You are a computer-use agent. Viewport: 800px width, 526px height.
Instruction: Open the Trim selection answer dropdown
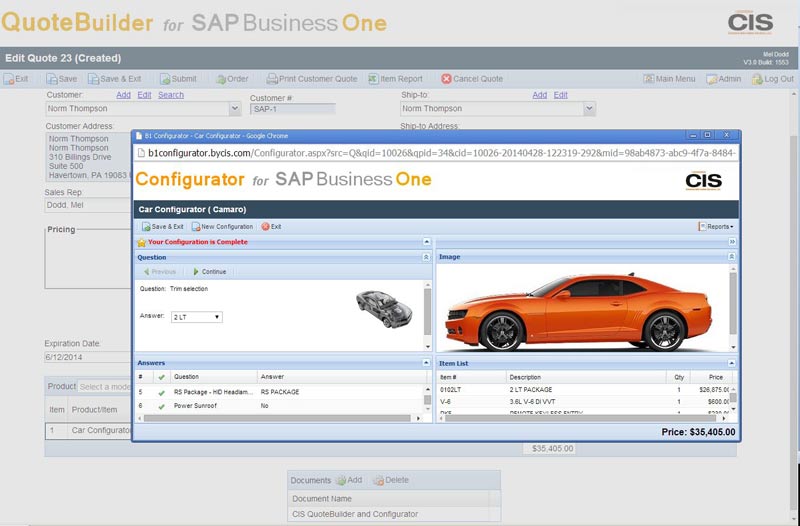click(196, 317)
